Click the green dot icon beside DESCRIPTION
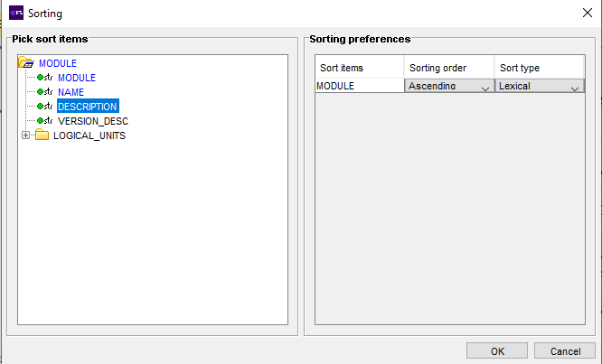Viewport: 602px width, 364px height. 40,107
